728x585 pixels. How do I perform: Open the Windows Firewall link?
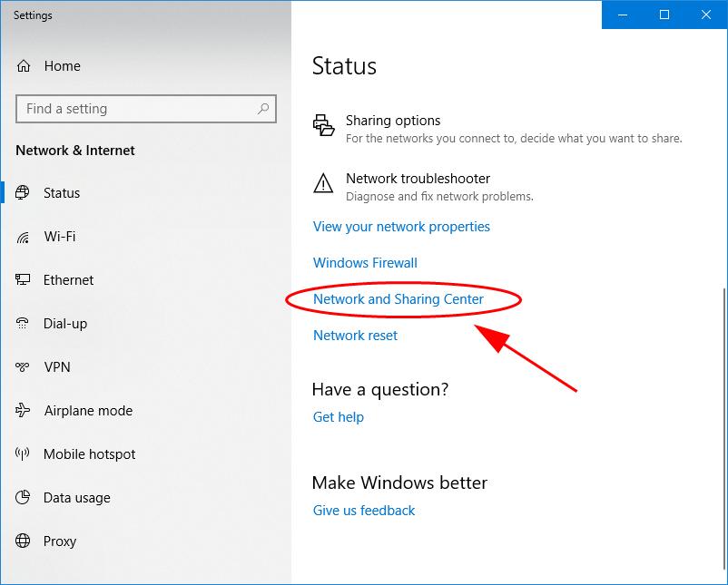[365, 263]
